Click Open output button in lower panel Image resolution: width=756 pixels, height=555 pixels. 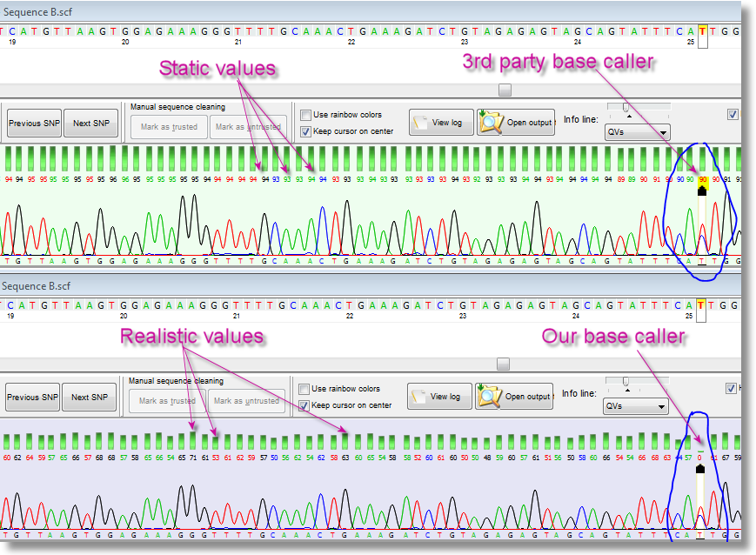tap(514, 397)
